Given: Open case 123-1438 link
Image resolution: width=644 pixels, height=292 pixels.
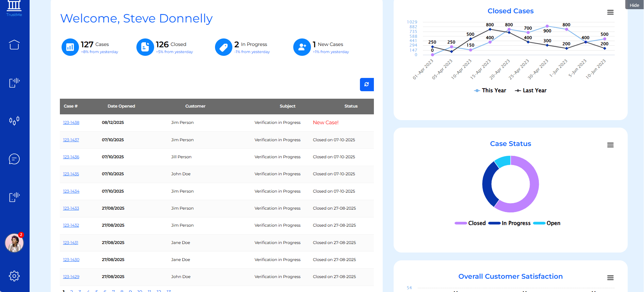Looking at the screenshot, I should (x=71, y=123).
